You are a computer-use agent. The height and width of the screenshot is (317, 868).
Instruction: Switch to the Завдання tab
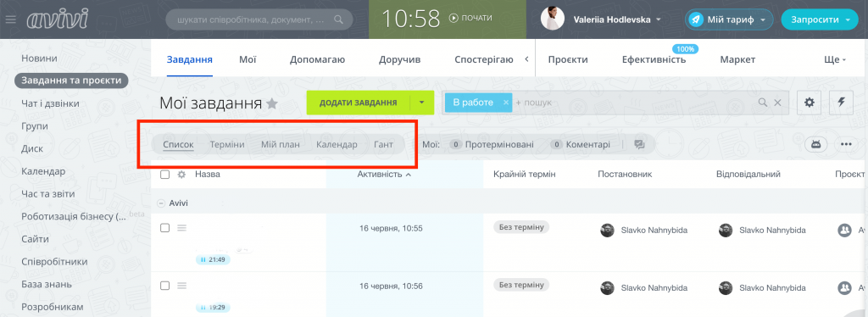point(190,59)
